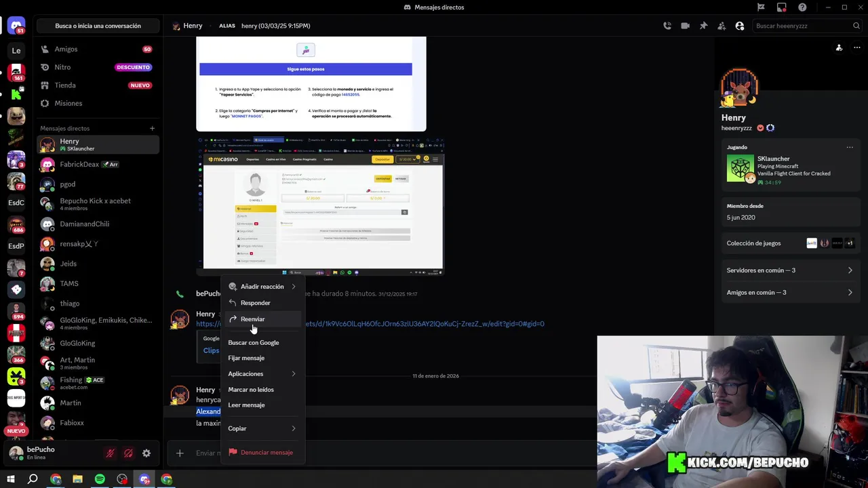Viewport: 868px width, 488px height.
Task: Open Bepucho Kick x acebet group
Action: [98, 204]
